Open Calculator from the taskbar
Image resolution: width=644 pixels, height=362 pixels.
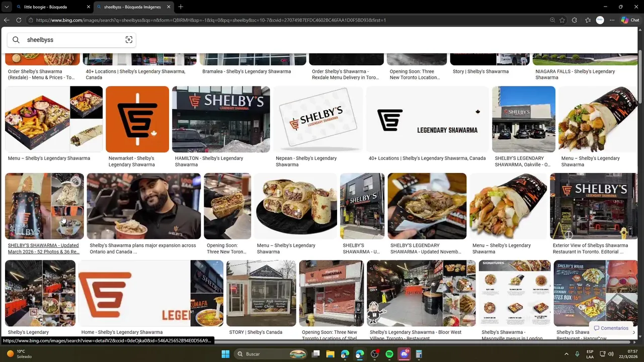[x=419, y=354]
